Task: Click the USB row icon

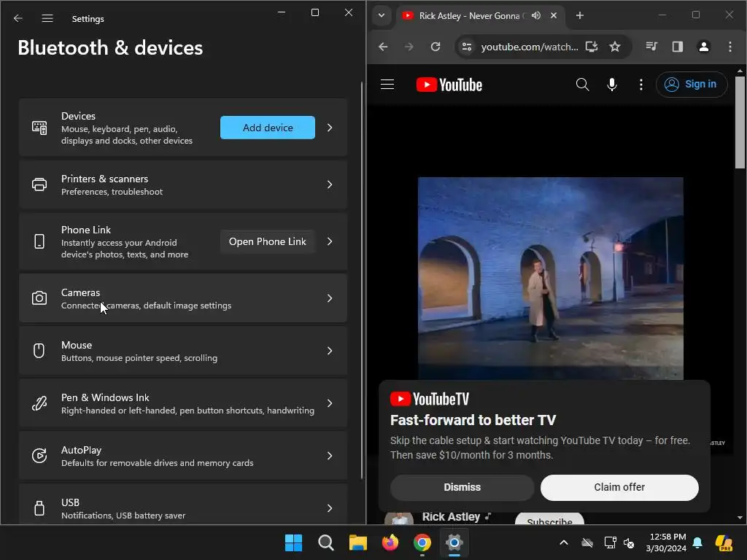Action: [39, 508]
